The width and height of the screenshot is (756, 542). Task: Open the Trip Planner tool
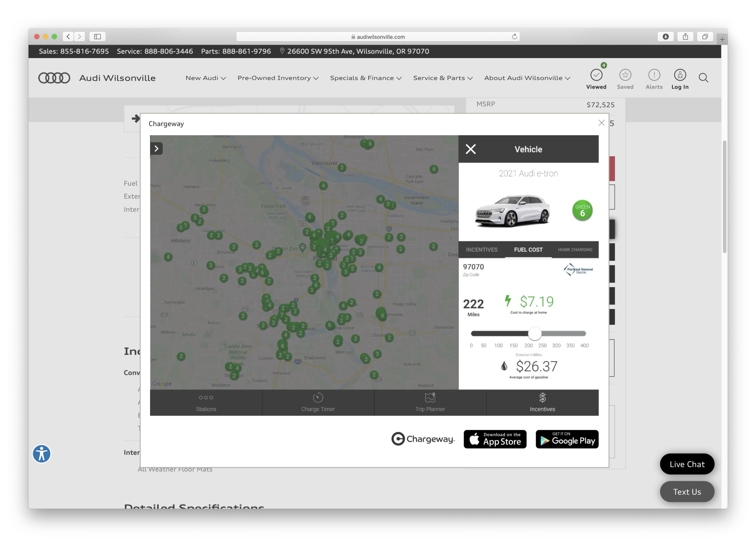[x=430, y=402]
